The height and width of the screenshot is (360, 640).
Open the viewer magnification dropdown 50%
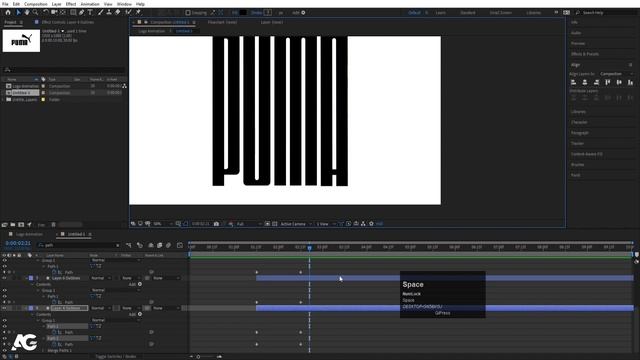(x=163, y=224)
